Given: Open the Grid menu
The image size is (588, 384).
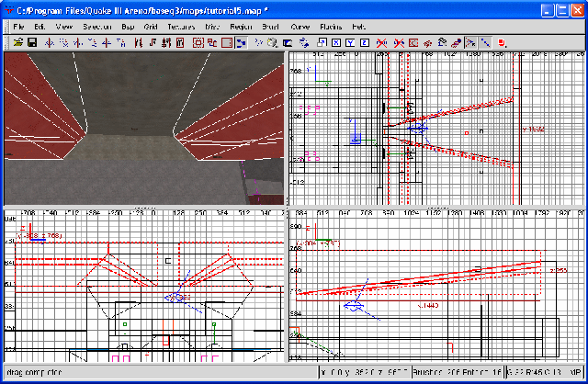Looking at the screenshot, I should [x=151, y=27].
